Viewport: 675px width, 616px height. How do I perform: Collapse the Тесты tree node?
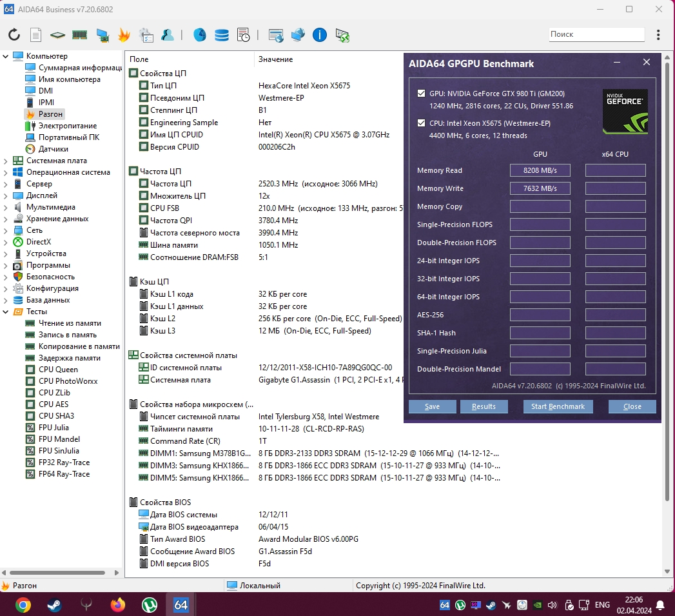point(5,312)
